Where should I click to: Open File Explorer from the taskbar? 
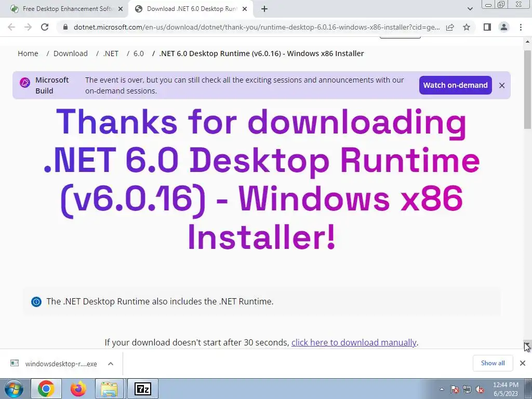[x=109, y=389]
